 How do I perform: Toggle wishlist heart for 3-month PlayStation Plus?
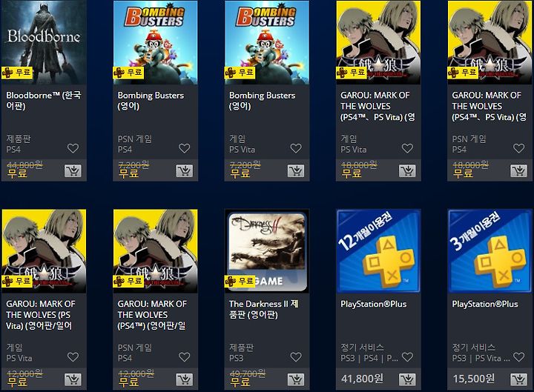pyautogui.click(x=518, y=357)
